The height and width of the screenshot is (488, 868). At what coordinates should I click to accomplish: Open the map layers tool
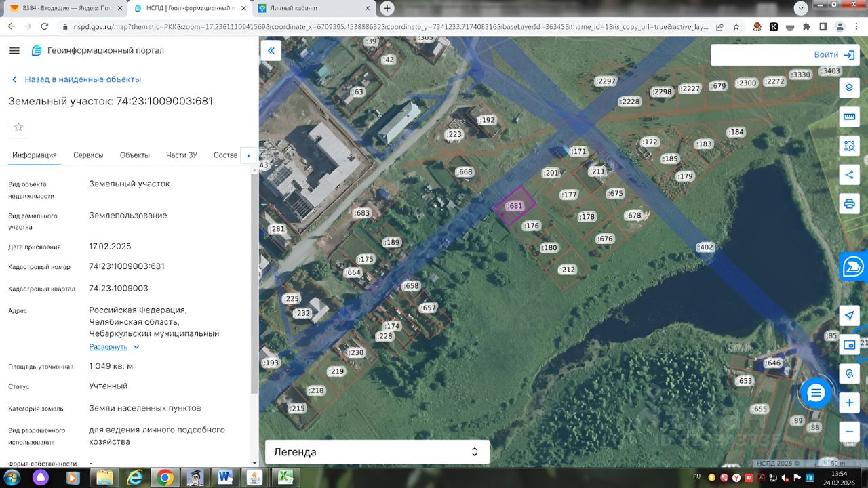click(849, 88)
